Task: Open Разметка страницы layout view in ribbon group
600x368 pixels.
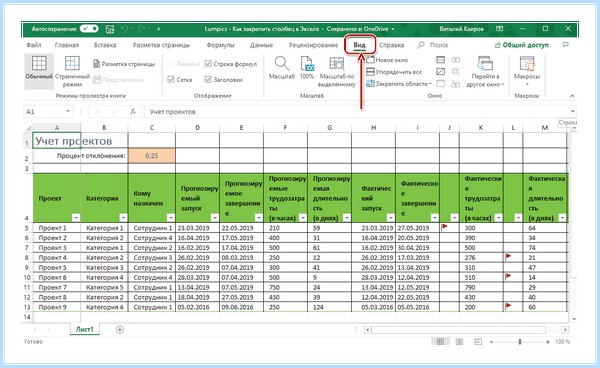Action: click(124, 64)
